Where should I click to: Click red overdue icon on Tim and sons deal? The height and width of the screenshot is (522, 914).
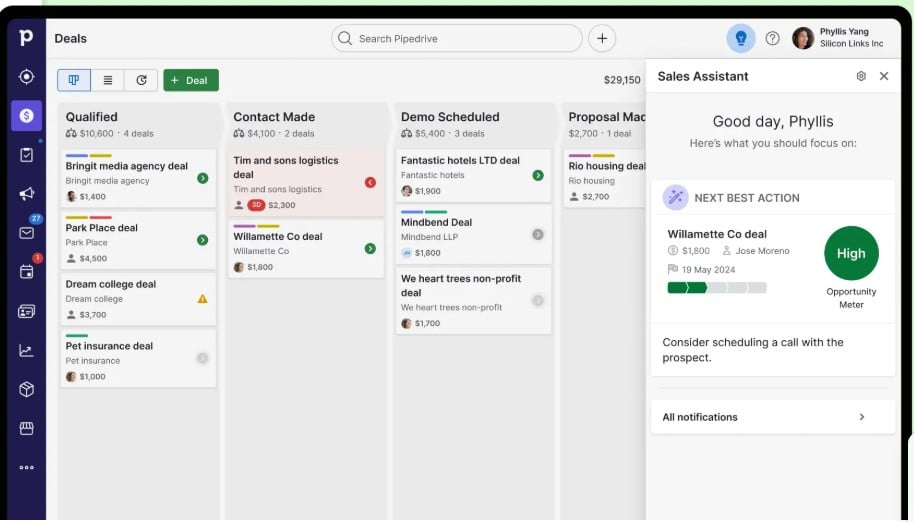click(x=370, y=182)
